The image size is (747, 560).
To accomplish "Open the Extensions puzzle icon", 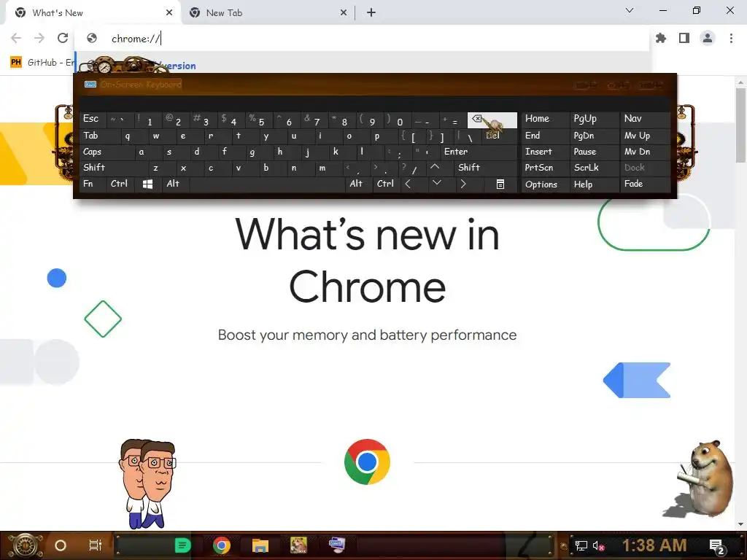I will coord(661,38).
